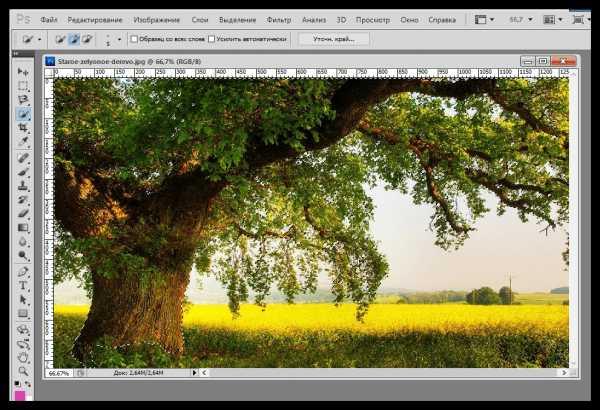Viewport: 600px width, 410px height.
Task: Choose New Selection mode in options bar
Action: pos(60,39)
